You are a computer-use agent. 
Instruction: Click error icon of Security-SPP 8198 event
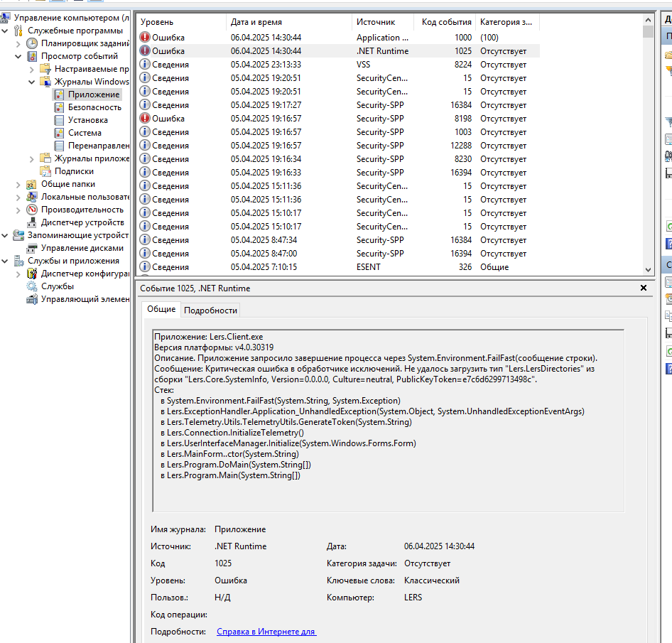point(145,119)
